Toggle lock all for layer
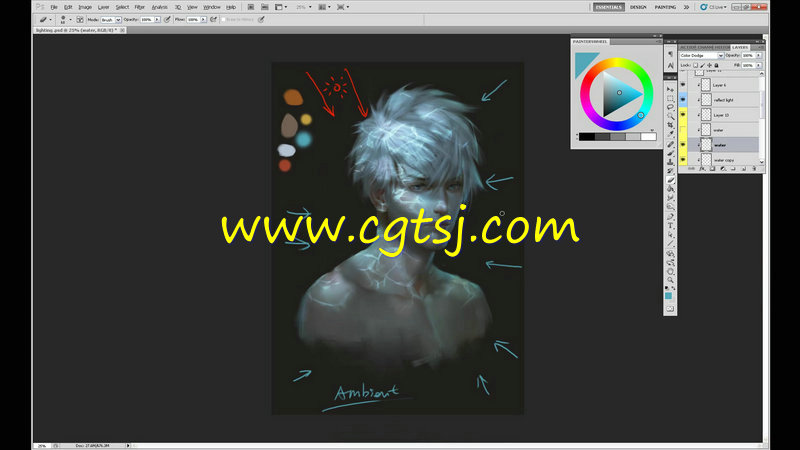 coord(716,65)
